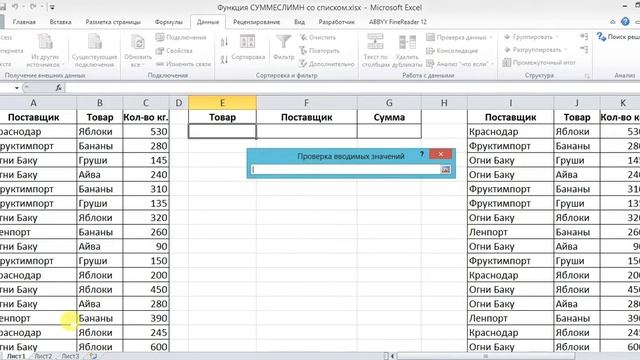
Task: Close the Проверка вводимых значений dialog
Action: point(440,154)
